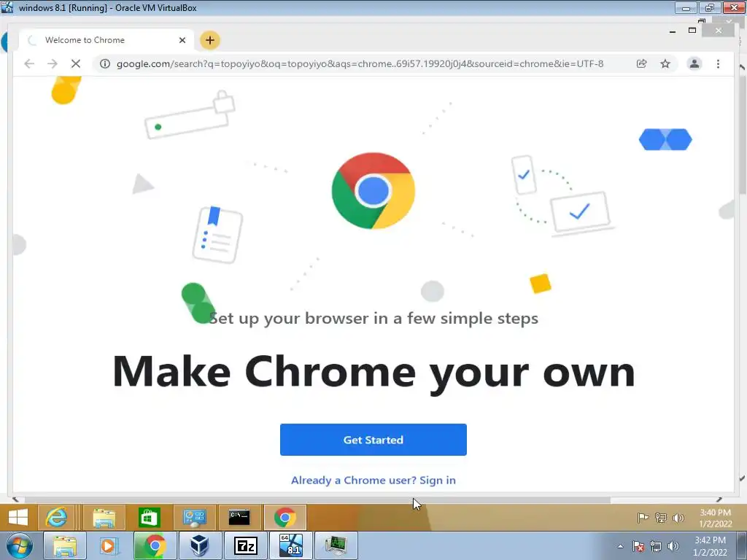747x560 pixels.
Task: Restore down the VirtualBox window
Action: click(x=709, y=7)
